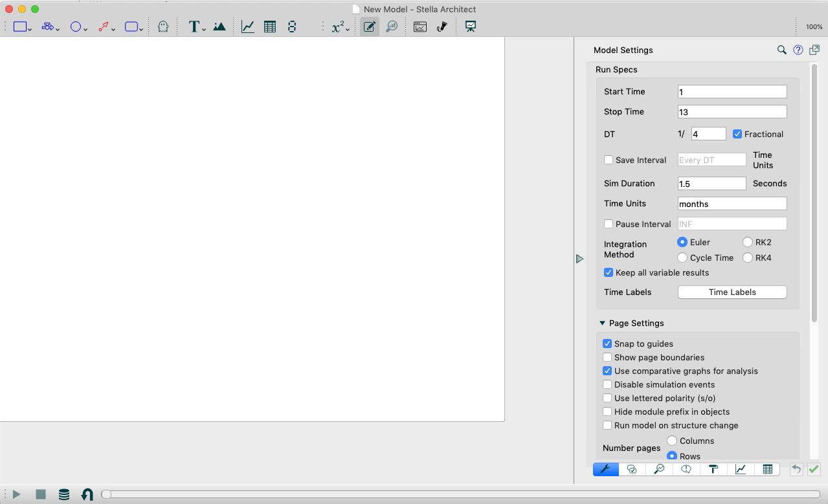The image size is (828, 504).
Task: Click the Time Labels button
Action: click(x=732, y=292)
